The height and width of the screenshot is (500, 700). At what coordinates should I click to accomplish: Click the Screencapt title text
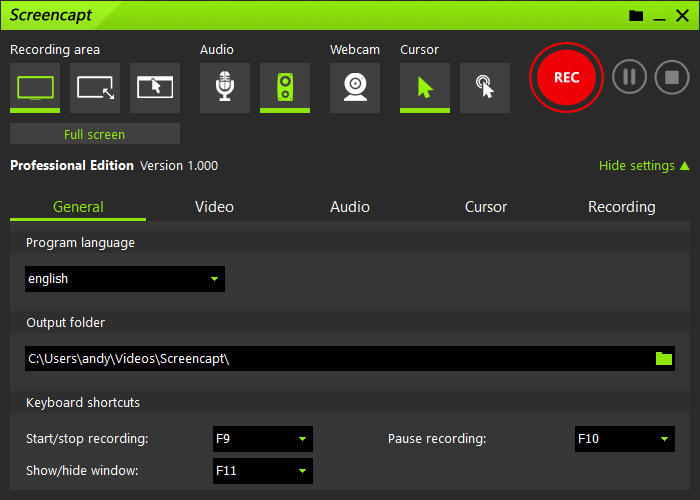(51, 15)
